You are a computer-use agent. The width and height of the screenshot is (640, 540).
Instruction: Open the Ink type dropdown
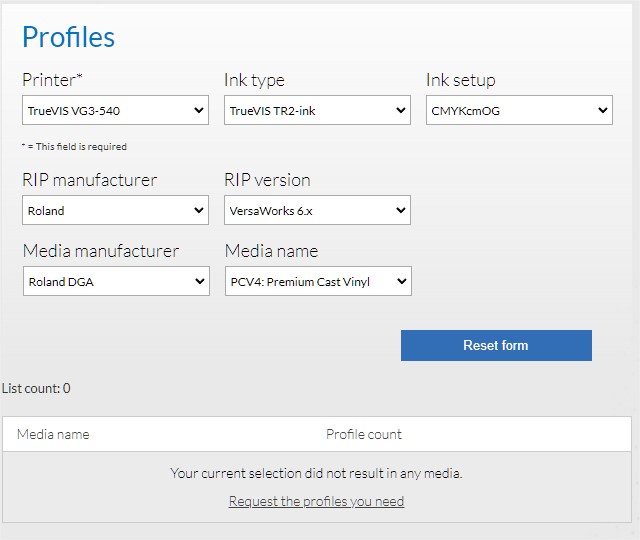pyautogui.click(x=317, y=110)
